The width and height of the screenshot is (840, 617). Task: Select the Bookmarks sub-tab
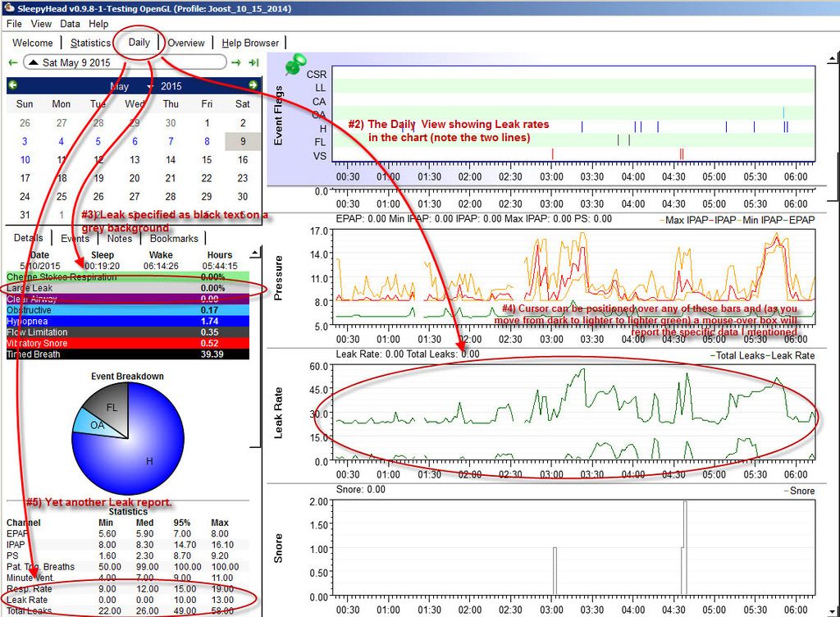coord(174,238)
